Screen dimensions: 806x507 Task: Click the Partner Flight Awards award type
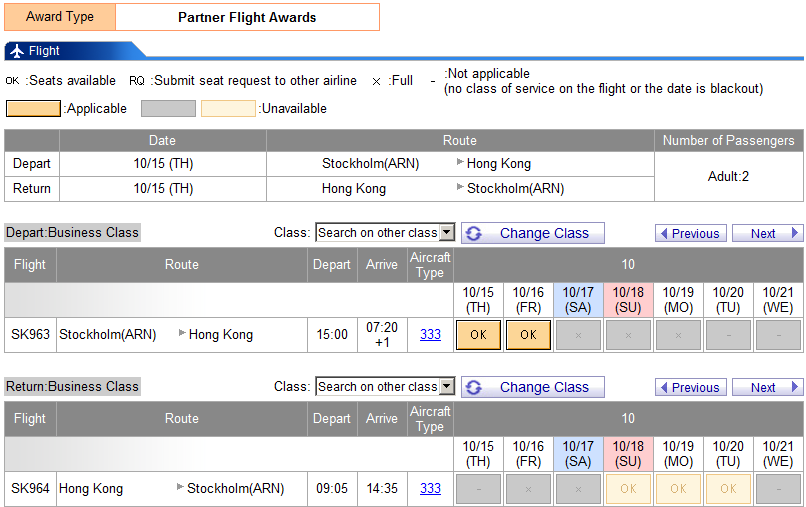(x=247, y=17)
